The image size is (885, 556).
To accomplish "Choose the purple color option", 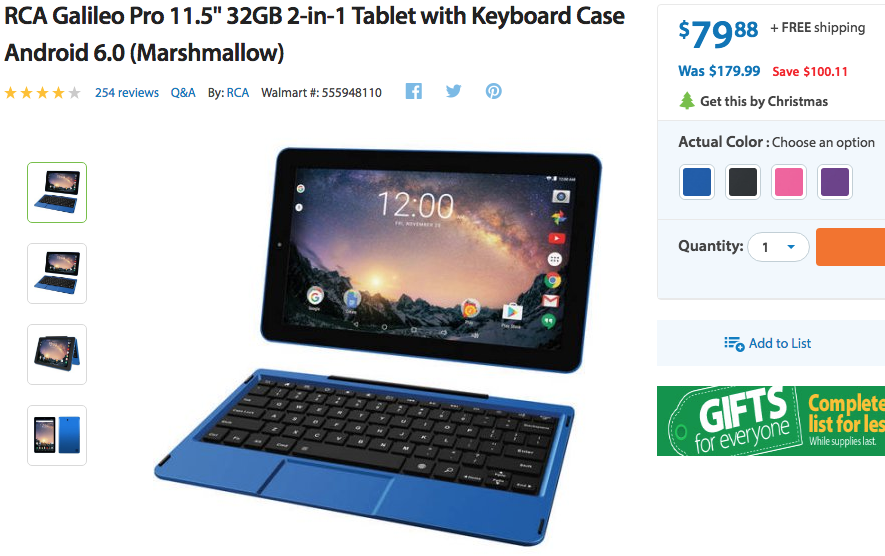I will point(835,182).
